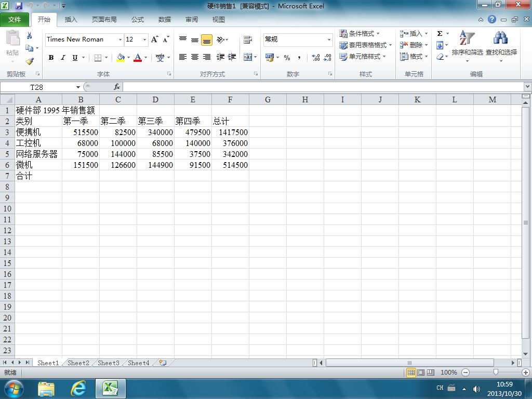Expand the Name Box dropdown arrow
The image size is (532, 399).
click(78, 87)
